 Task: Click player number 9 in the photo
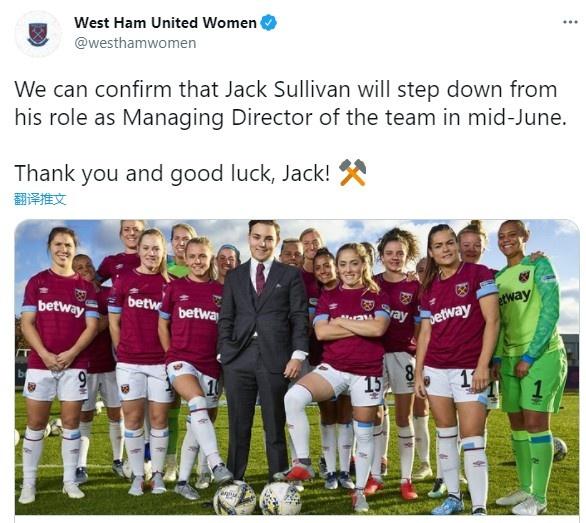coord(57,359)
